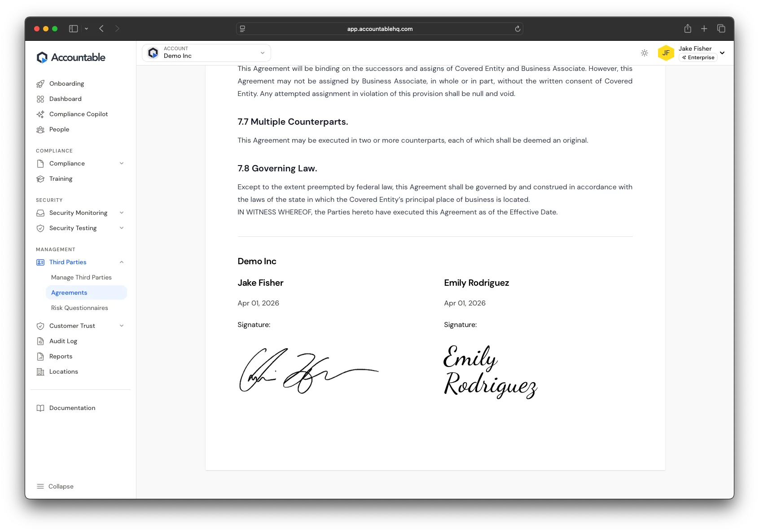The image size is (759, 532).
Task: Click the Compliance Copilot sparkle icon
Action: 40,114
